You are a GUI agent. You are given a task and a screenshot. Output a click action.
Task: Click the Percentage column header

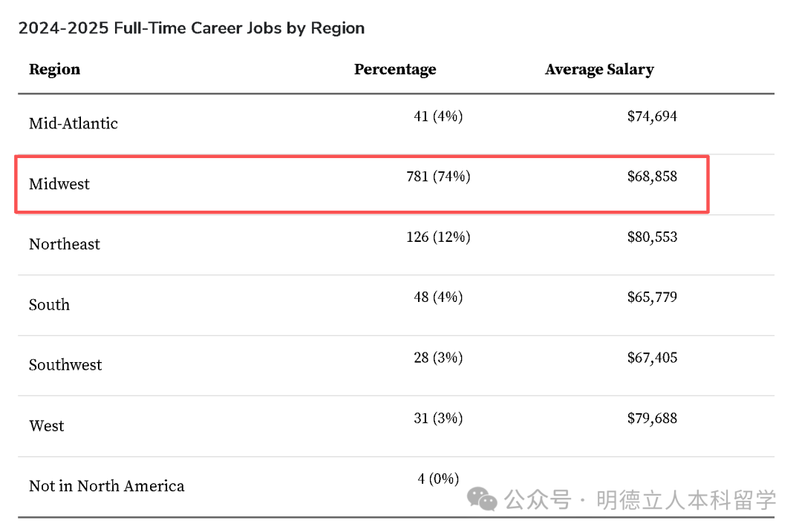coord(395,70)
